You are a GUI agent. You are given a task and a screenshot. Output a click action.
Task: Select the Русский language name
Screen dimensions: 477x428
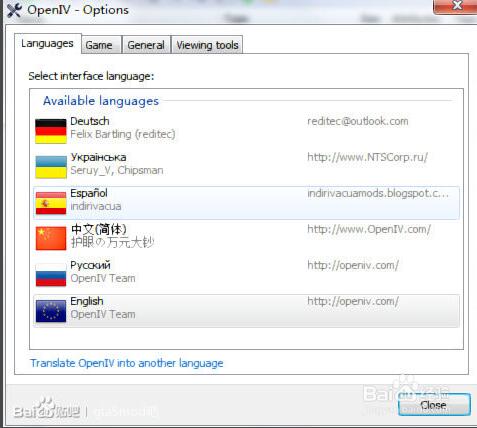click(90, 265)
